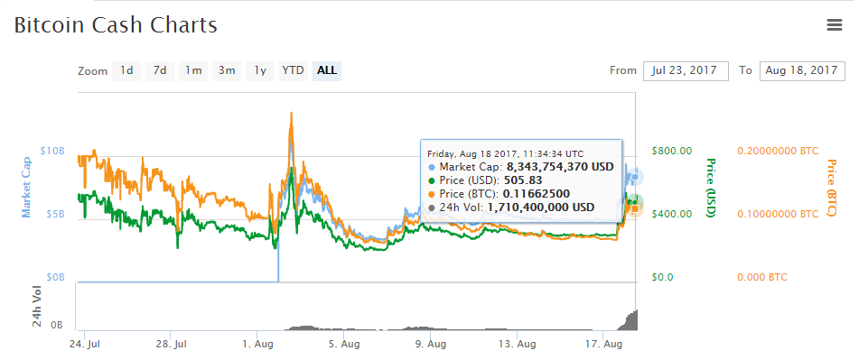Click the $0B axis value
This screenshot has height=360, width=868.
point(56,277)
